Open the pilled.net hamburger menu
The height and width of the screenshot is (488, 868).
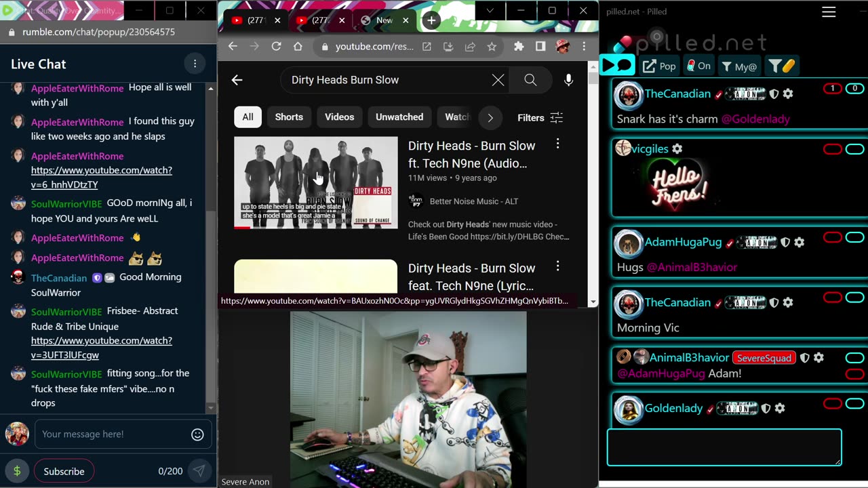tap(829, 12)
